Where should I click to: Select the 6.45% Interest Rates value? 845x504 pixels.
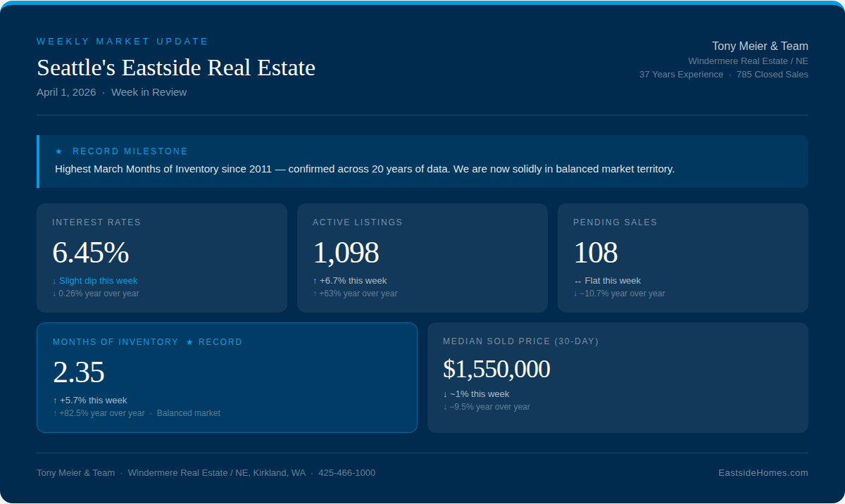90,253
